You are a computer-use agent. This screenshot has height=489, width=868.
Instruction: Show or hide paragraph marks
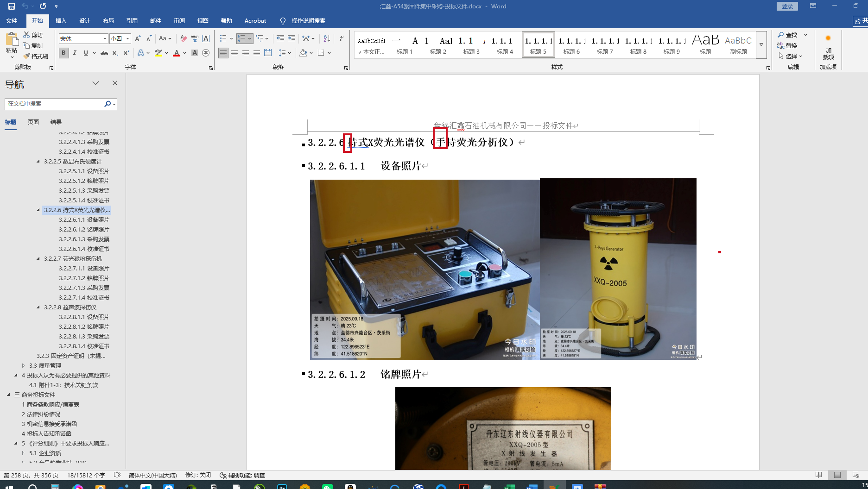[x=341, y=38]
